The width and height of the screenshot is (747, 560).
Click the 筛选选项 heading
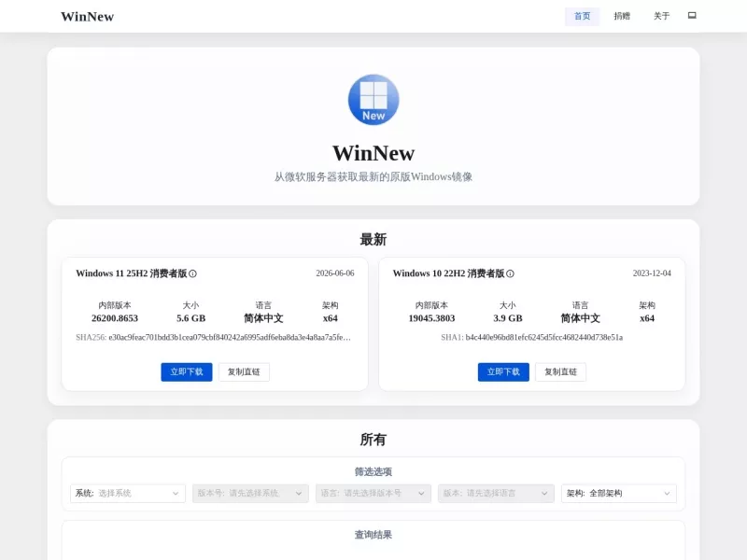(373, 472)
